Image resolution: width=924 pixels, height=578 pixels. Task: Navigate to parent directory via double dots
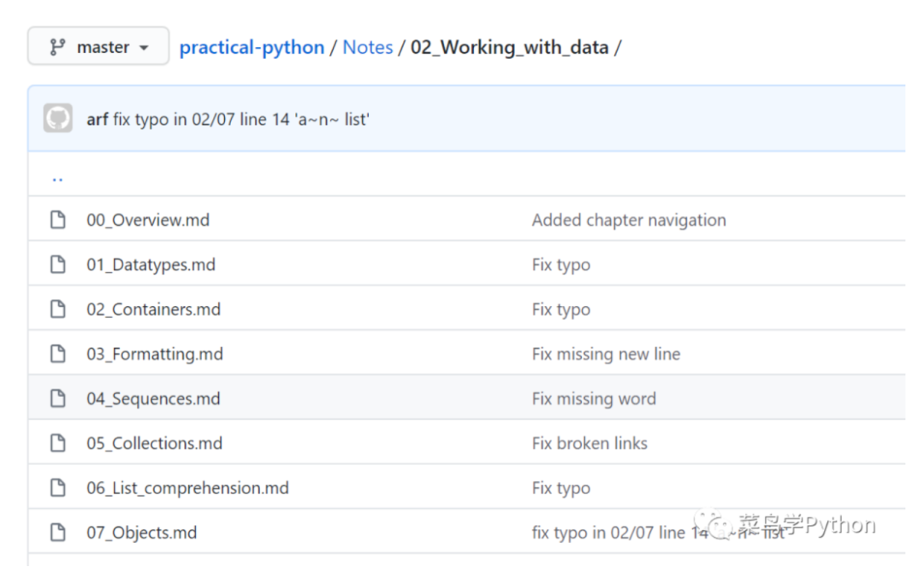click(57, 178)
